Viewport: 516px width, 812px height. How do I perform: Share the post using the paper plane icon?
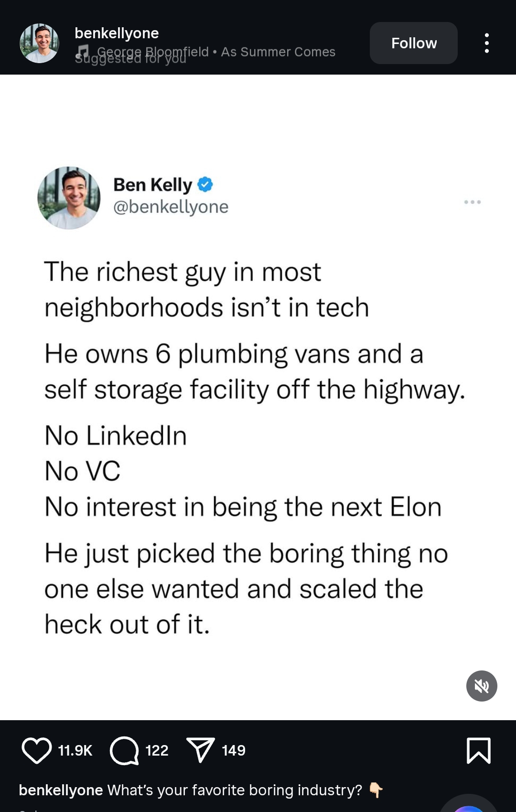point(200,750)
